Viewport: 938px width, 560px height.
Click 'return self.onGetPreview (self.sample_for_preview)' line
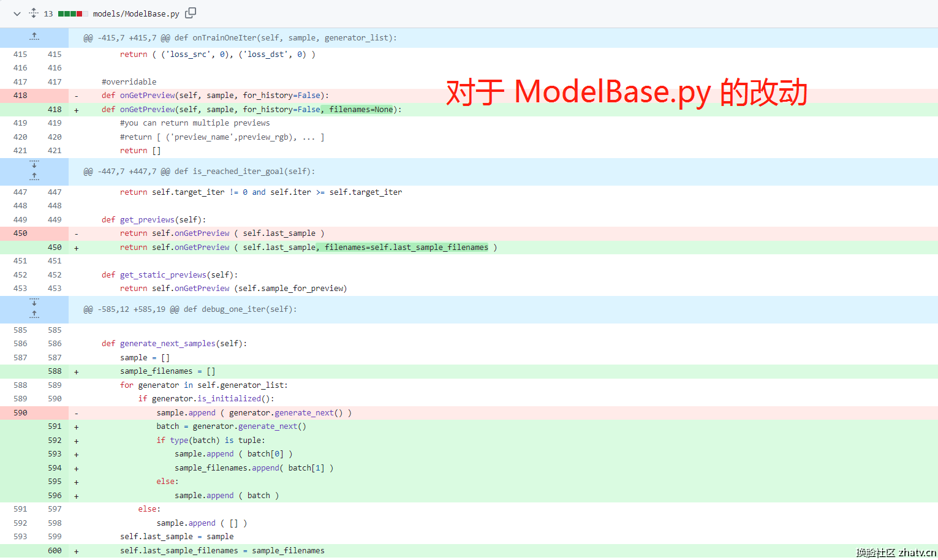tap(233, 289)
